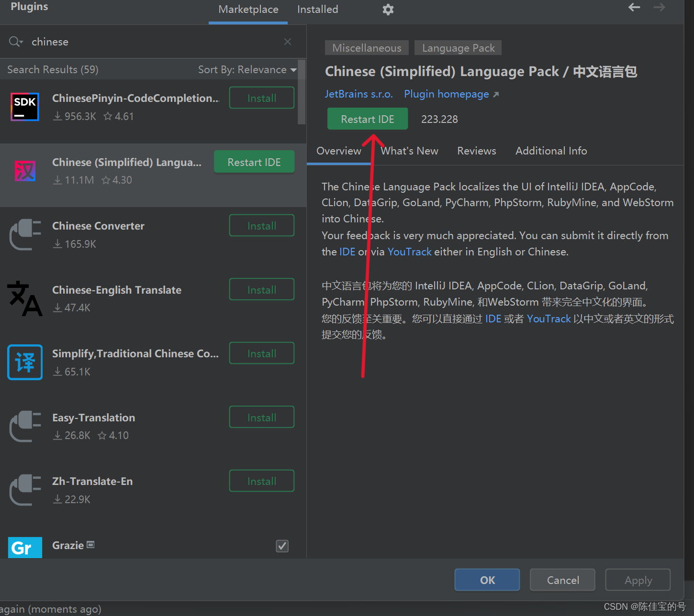This screenshot has width=694, height=616.
Task: Click the Zh-Translate-En plug icon
Action: (x=25, y=490)
